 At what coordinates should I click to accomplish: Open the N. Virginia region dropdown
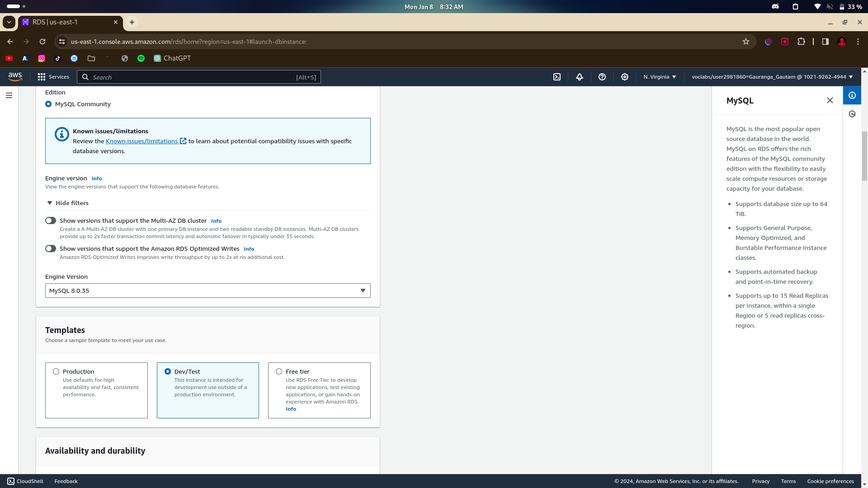660,77
